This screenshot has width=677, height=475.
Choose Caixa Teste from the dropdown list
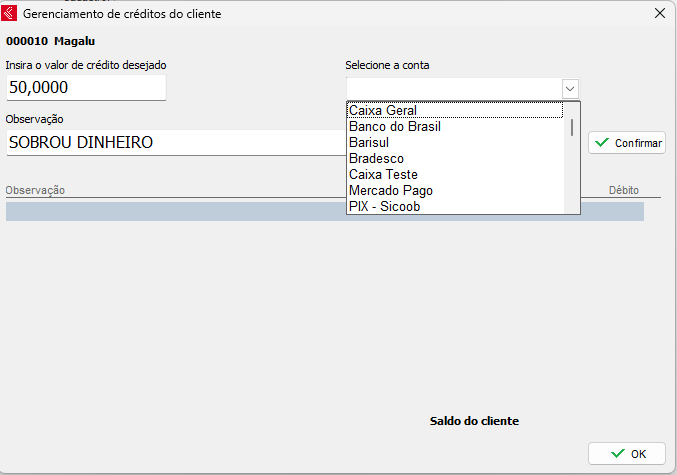pos(454,175)
